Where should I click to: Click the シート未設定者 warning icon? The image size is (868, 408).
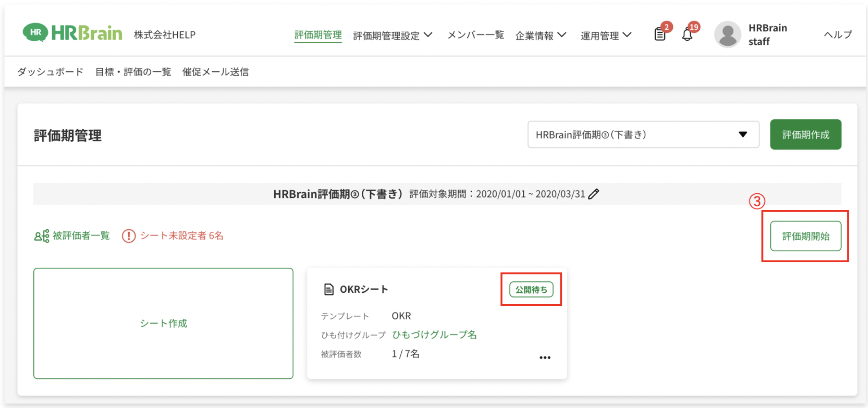[x=129, y=236]
